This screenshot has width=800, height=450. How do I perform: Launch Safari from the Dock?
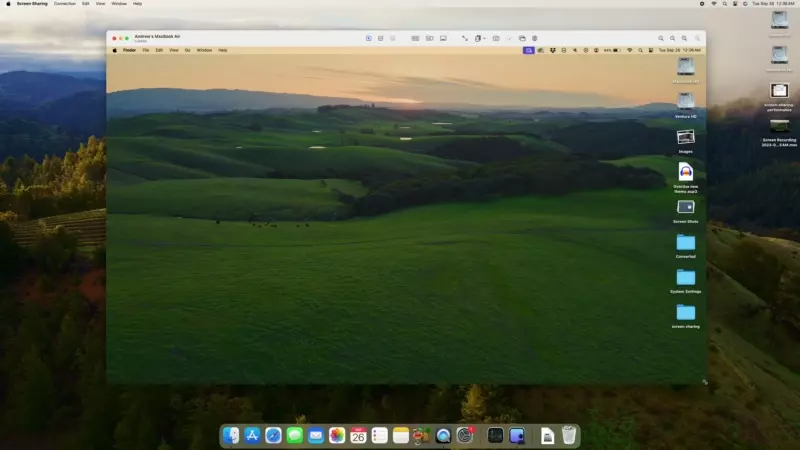pyautogui.click(x=273, y=435)
